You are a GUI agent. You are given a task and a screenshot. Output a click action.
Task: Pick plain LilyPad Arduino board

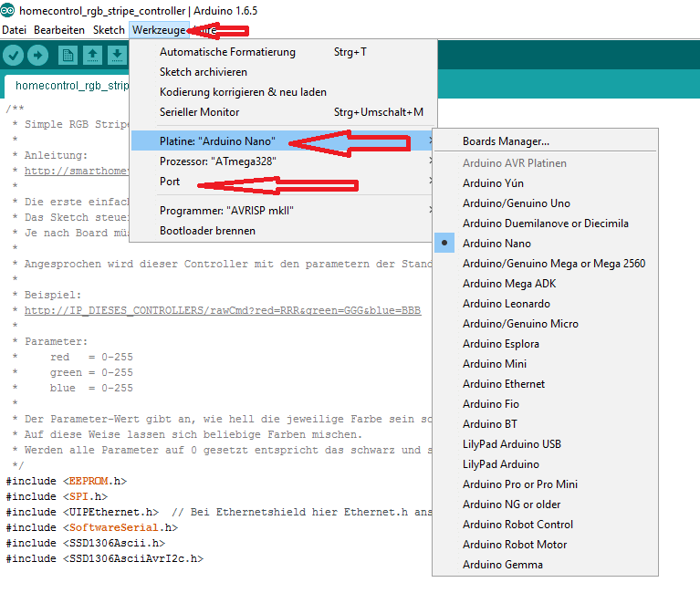[545, 464]
